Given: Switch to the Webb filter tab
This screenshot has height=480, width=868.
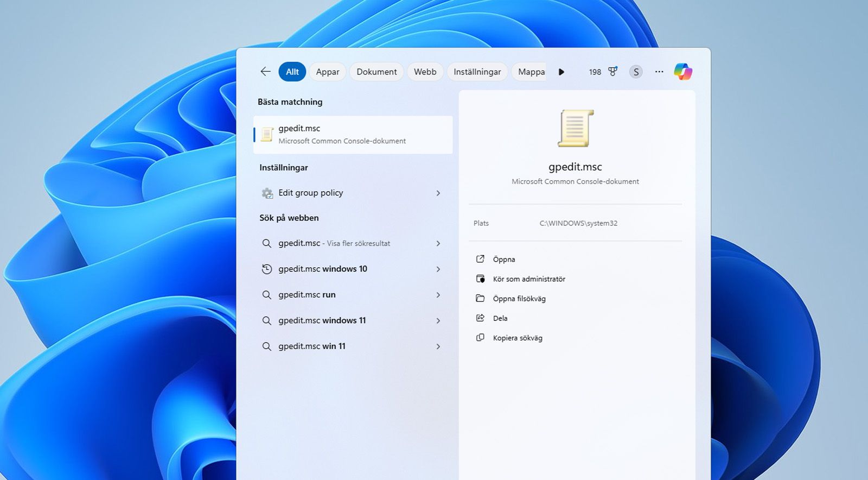Looking at the screenshot, I should point(425,72).
